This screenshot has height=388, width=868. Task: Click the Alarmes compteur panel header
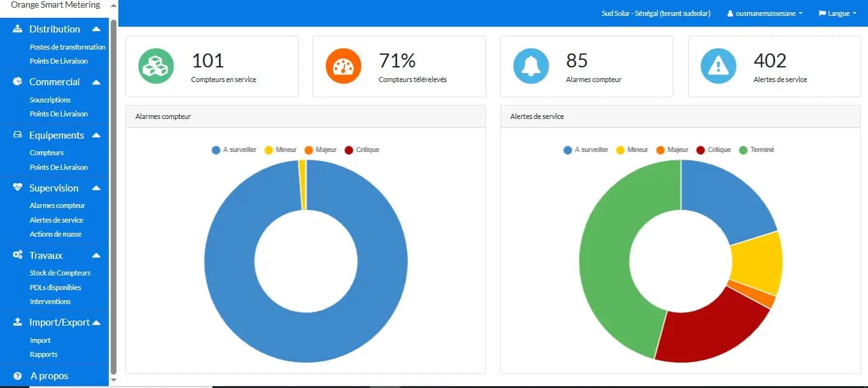pos(305,116)
